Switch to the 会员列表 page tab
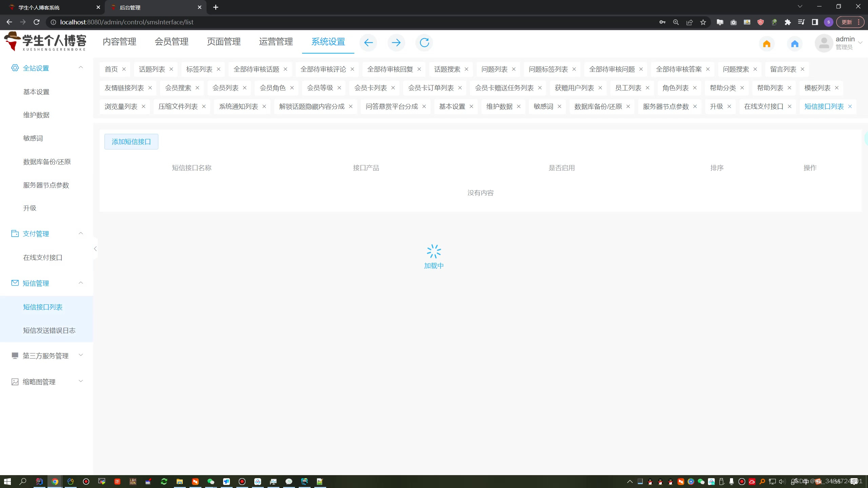This screenshot has width=868, height=488. pos(225,88)
